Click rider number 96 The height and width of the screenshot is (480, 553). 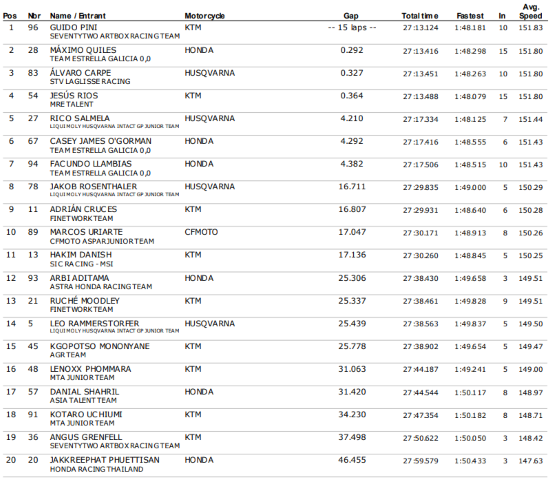(x=33, y=28)
